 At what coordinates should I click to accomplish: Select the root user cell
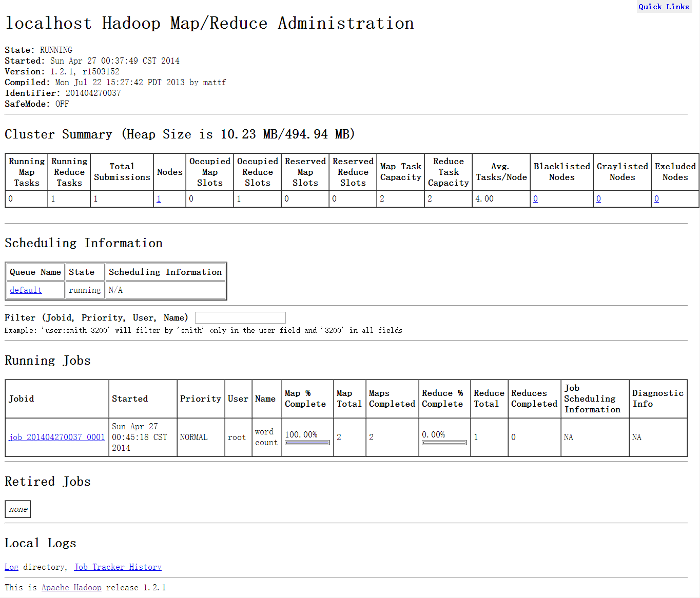point(237,437)
